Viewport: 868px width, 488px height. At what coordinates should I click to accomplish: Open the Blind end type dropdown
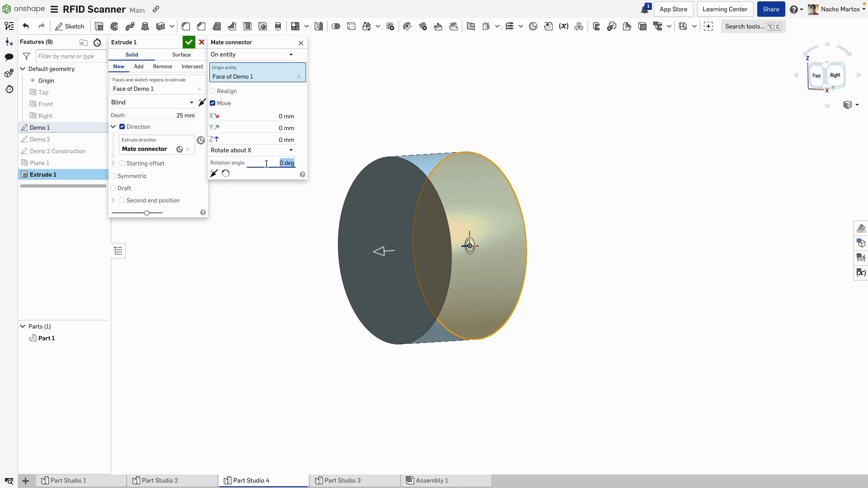pyautogui.click(x=152, y=103)
